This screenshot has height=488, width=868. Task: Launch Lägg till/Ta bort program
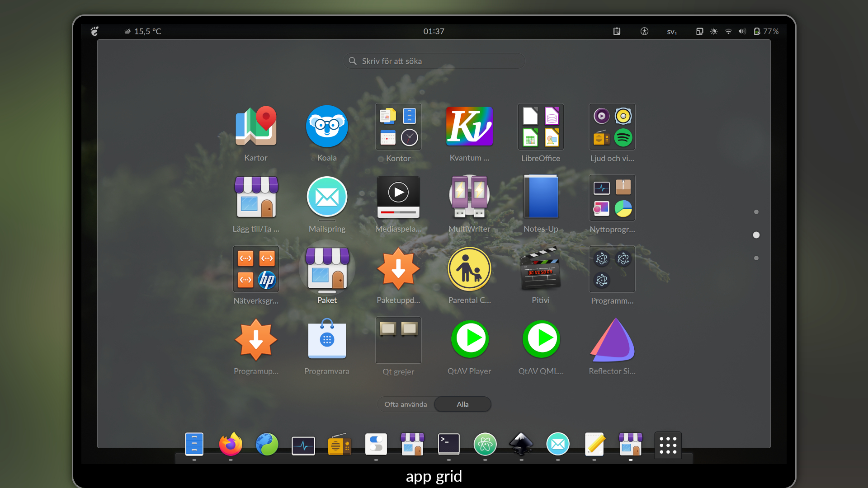pyautogui.click(x=256, y=197)
